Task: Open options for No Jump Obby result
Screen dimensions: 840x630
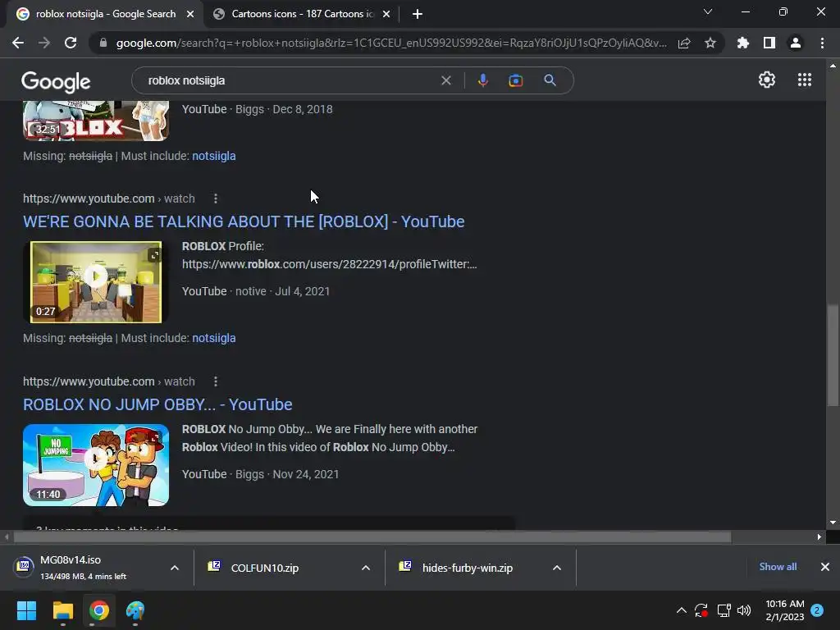Action: [x=216, y=381]
